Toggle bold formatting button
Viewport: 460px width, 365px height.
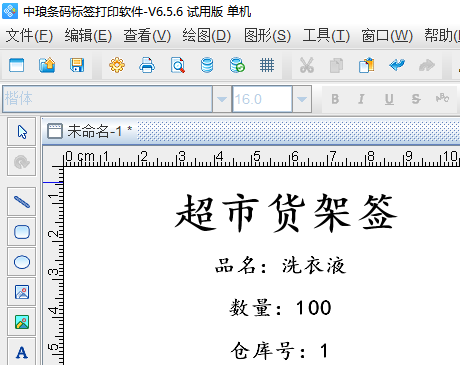point(335,99)
